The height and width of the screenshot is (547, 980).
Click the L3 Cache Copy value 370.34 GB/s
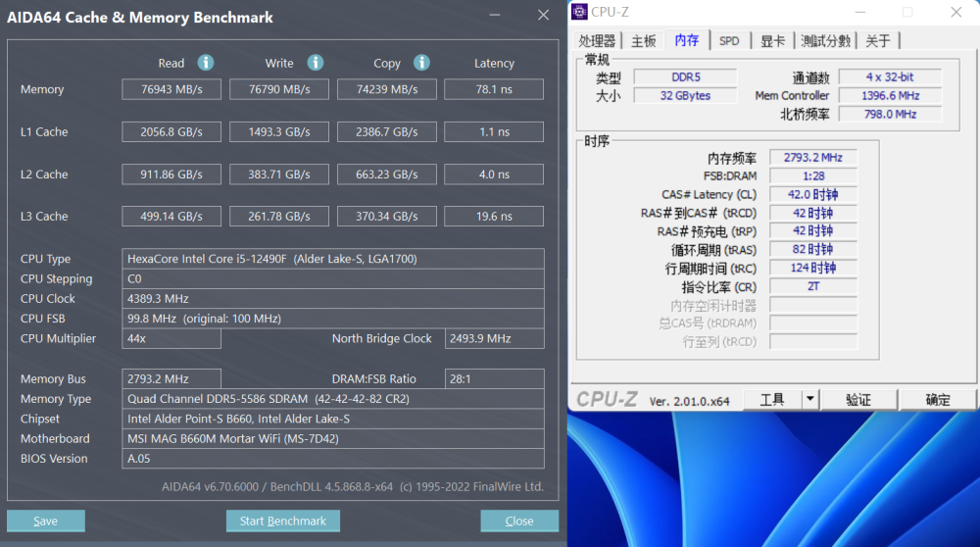(387, 217)
